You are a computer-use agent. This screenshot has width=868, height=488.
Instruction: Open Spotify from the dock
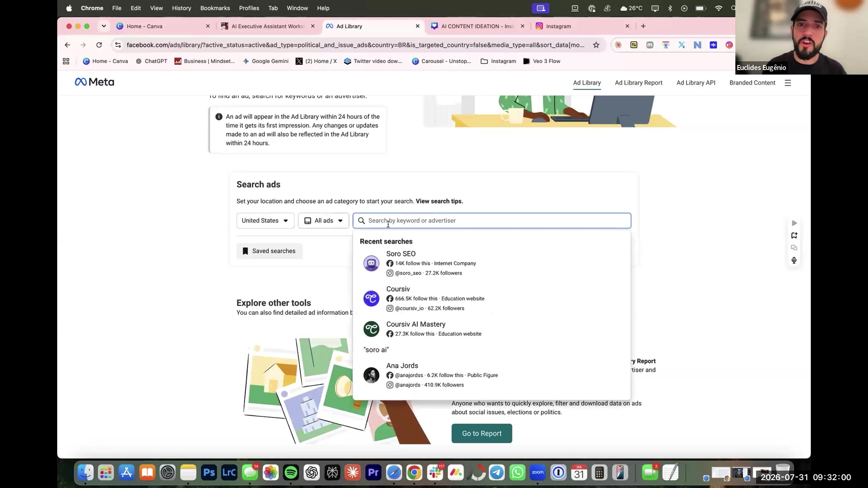pos(291,472)
